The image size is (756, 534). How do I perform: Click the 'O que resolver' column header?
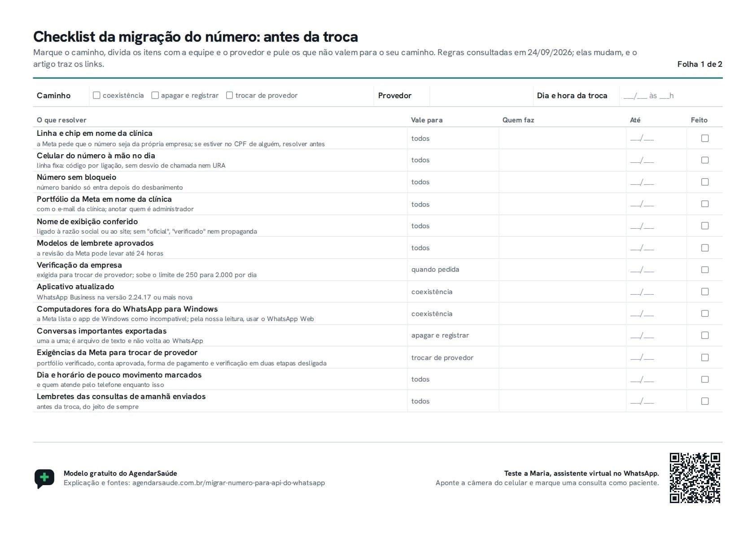[61, 120]
